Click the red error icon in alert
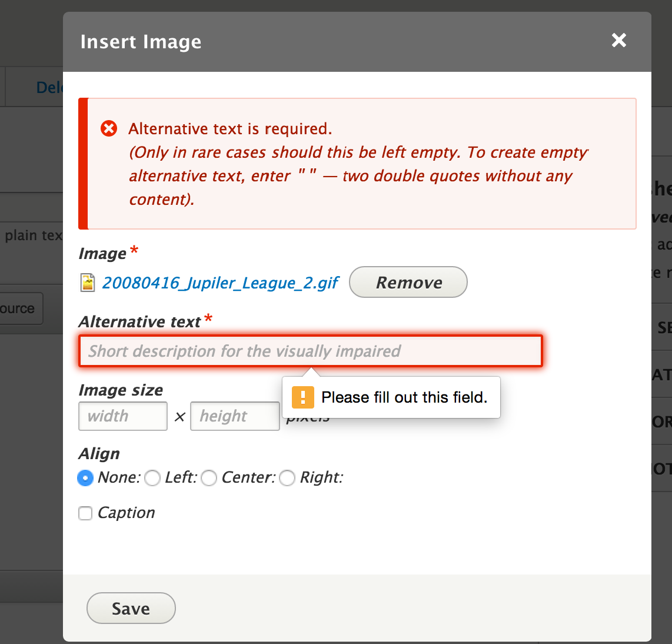This screenshot has height=644, width=672. (x=109, y=128)
